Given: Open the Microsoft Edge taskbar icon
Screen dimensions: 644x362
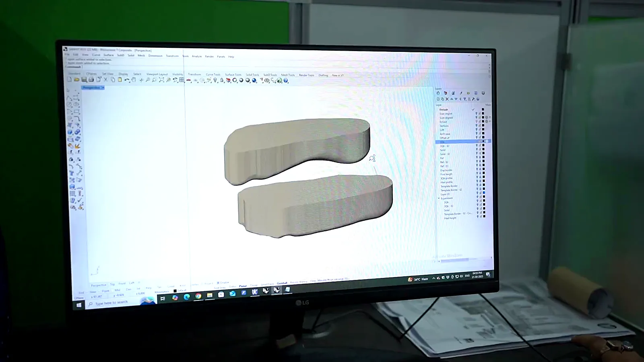Looking at the screenshot, I should pos(187,297).
